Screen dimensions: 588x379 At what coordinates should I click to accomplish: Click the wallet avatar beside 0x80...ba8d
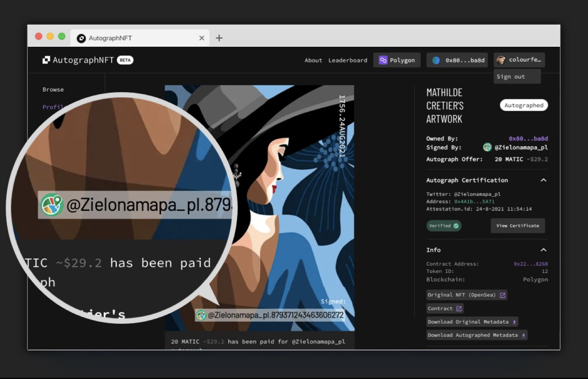click(436, 60)
